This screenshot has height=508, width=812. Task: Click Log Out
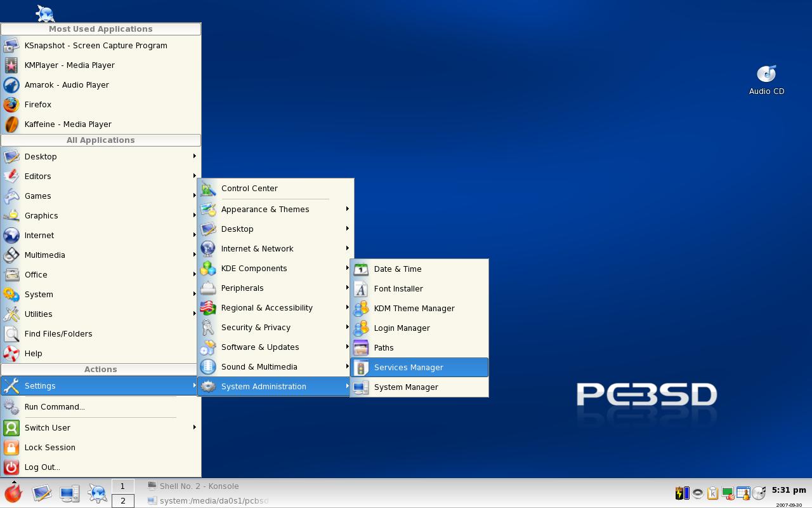click(x=101, y=467)
